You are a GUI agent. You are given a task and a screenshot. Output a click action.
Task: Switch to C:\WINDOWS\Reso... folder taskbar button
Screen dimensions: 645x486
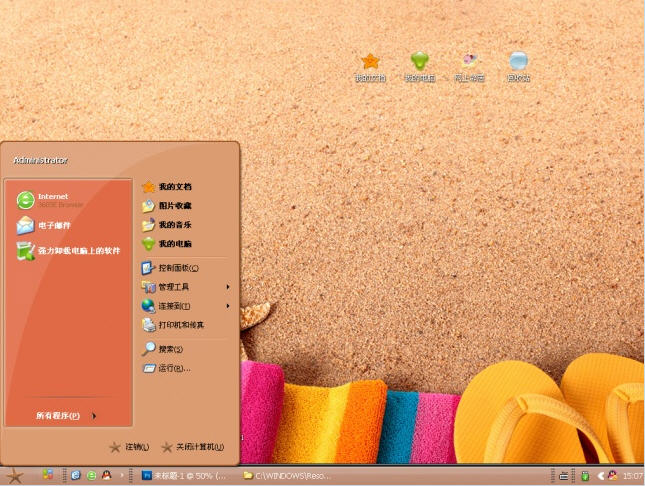pyautogui.click(x=288, y=476)
